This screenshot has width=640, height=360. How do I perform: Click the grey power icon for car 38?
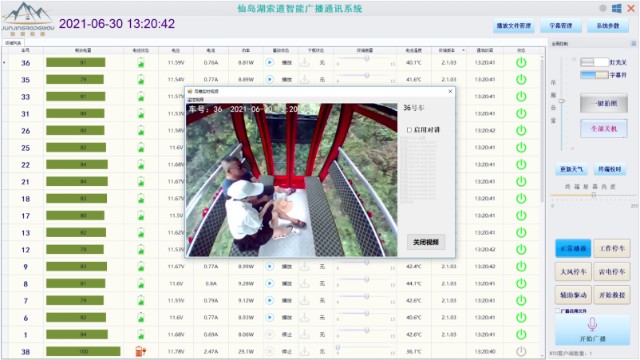point(521,351)
